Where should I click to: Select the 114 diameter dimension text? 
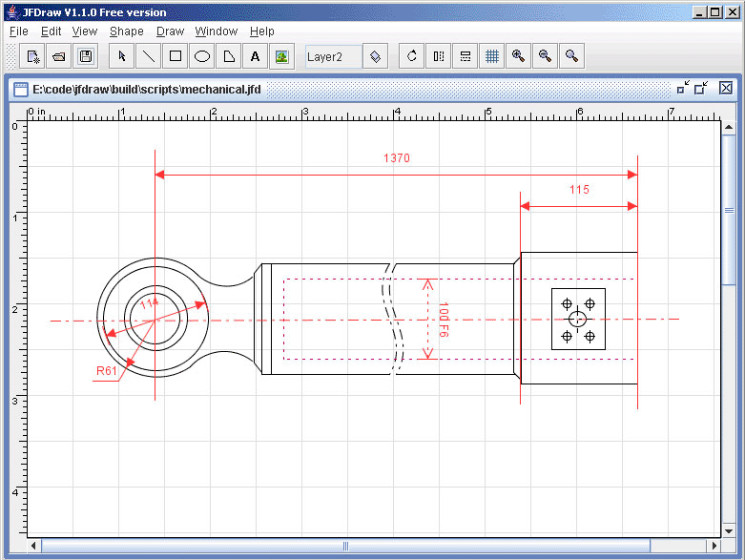coord(149,303)
